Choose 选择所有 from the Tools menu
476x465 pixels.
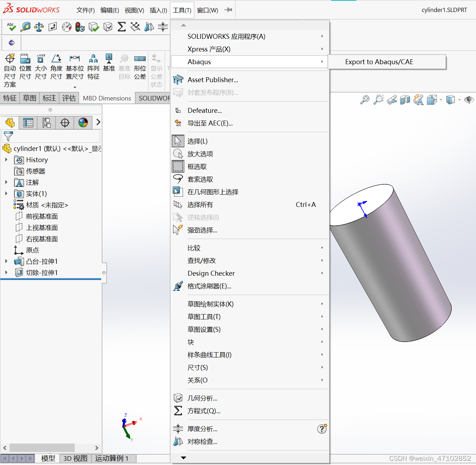[x=200, y=204]
